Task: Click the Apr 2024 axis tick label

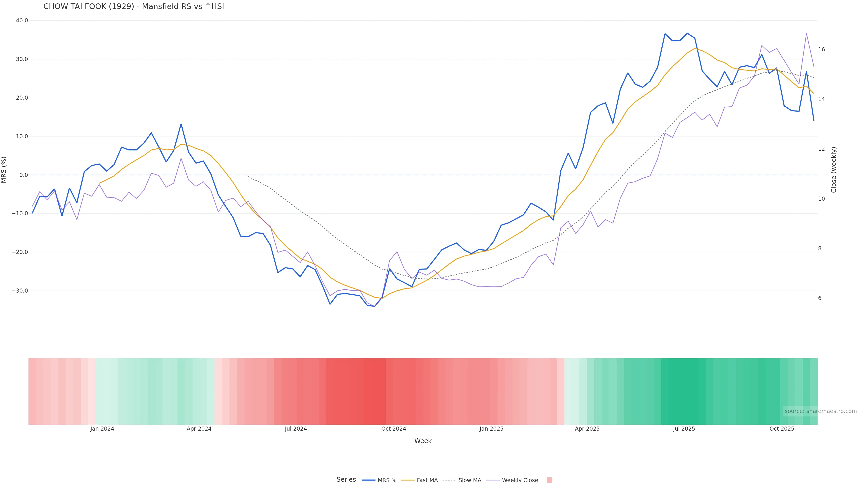Action: pos(199,429)
